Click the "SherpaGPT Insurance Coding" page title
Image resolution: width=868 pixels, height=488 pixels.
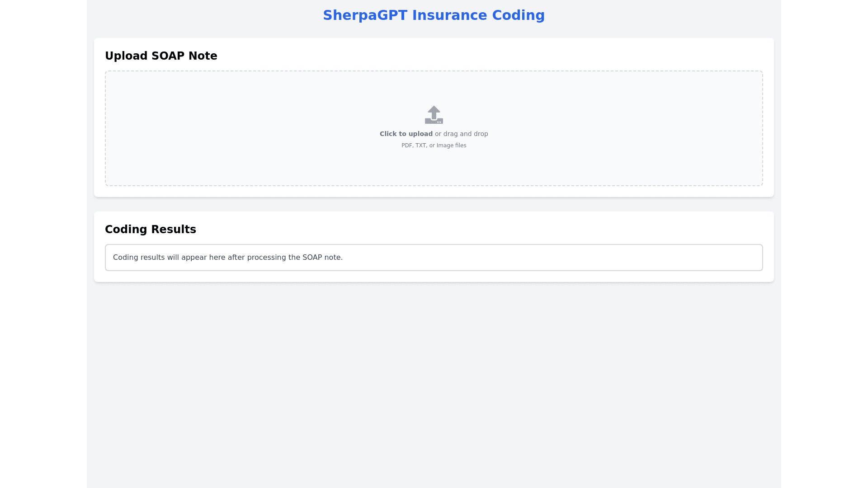[x=434, y=15]
